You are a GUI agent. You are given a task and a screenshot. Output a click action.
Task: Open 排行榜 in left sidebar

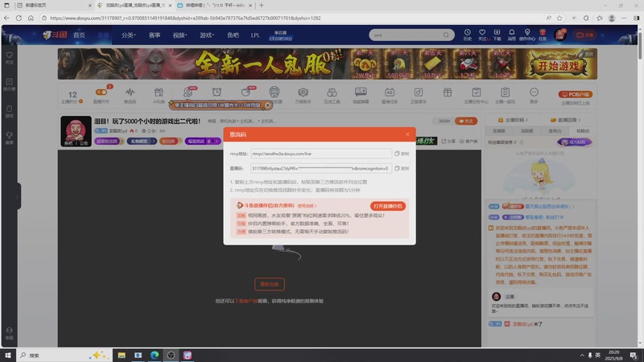9,84
